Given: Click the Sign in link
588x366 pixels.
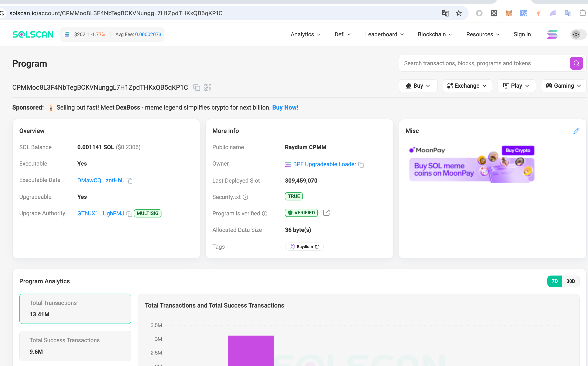Looking at the screenshot, I should (x=522, y=34).
